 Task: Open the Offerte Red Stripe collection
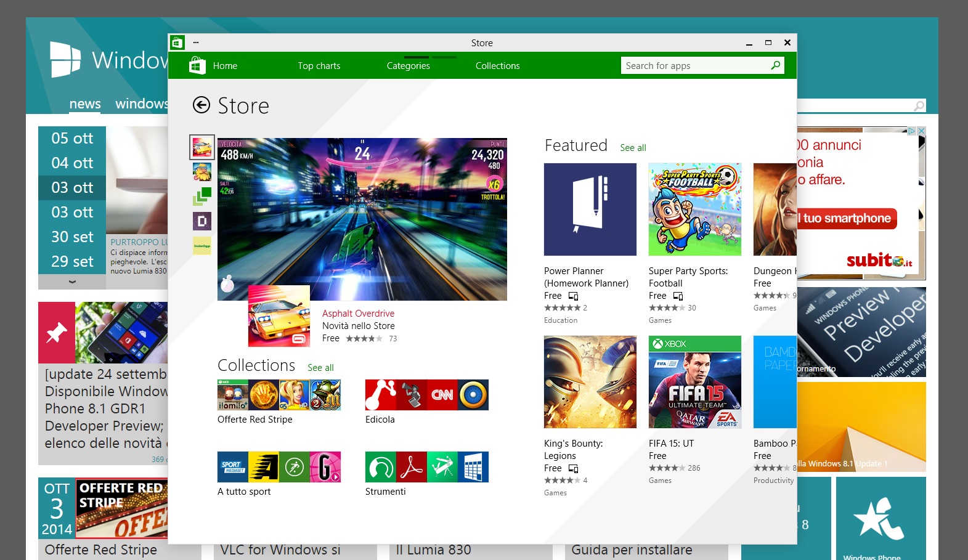279,395
